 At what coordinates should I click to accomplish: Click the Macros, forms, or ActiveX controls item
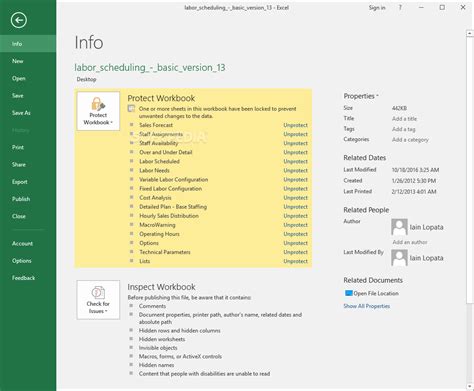click(x=180, y=356)
